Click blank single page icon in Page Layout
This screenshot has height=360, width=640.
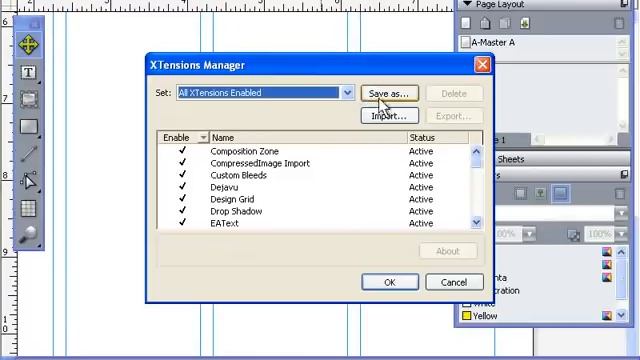tap(466, 23)
